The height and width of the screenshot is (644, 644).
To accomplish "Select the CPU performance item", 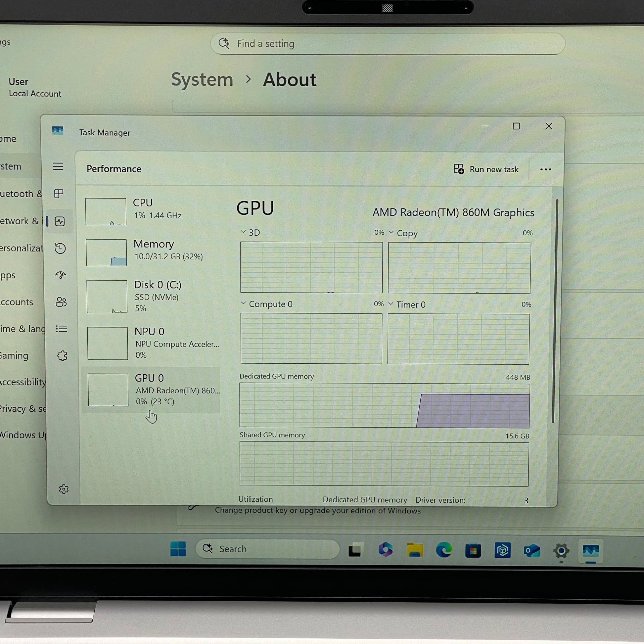I will point(152,211).
